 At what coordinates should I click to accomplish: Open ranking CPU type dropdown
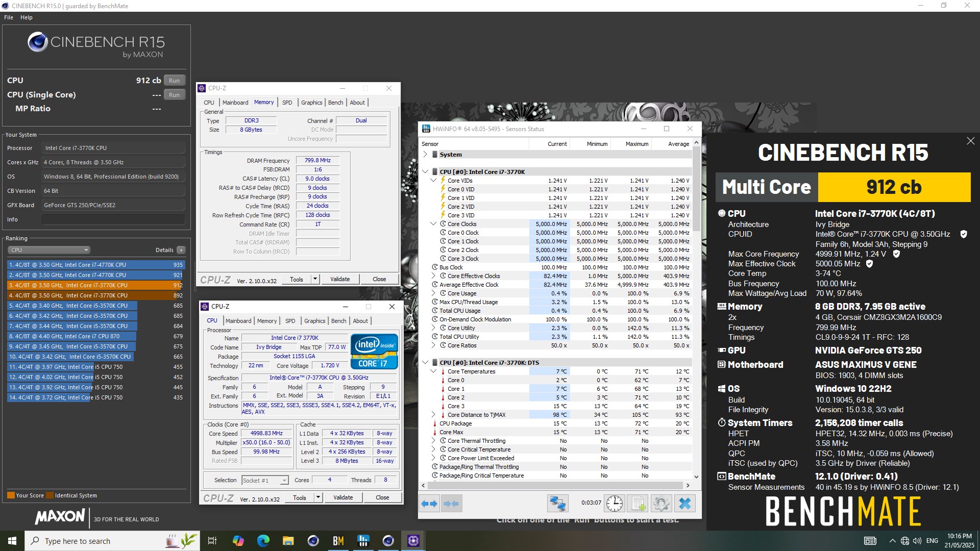(49, 250)
